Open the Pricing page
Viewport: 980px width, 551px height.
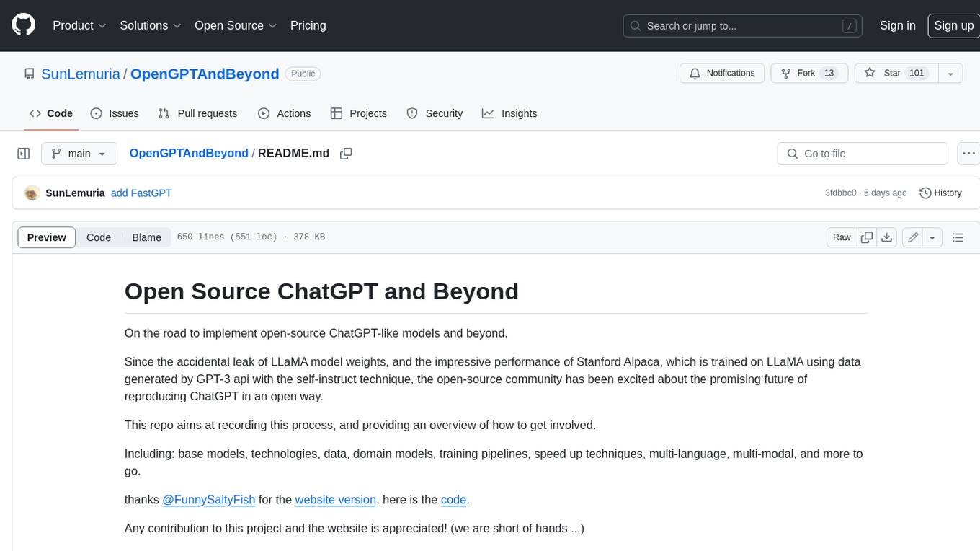[308, 25]
